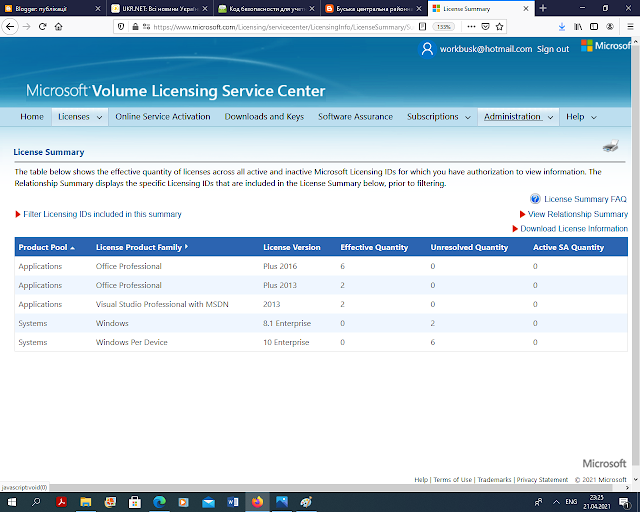Open browser home page icon
The image size is (640, 512).
click(58, 27)
